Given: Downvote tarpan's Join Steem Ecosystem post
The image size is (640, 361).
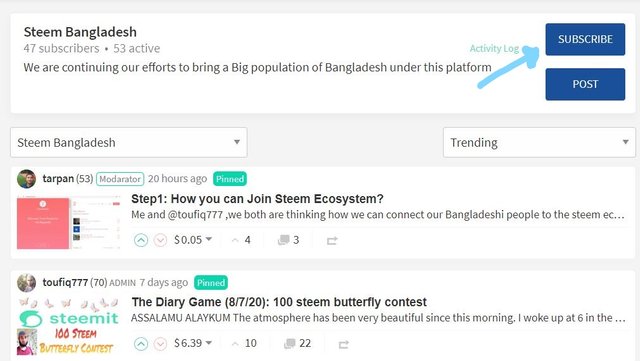Looking at the screenshot, I should (x=160, y=240).
